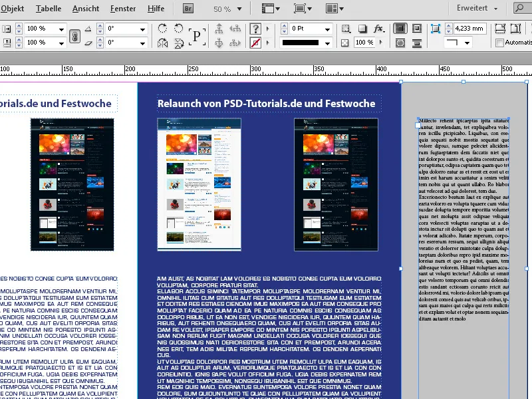The height and width of the screenshot is (399, 532).
Task: Increase or decrease the scale X stepper
Action: coord(19,29)
